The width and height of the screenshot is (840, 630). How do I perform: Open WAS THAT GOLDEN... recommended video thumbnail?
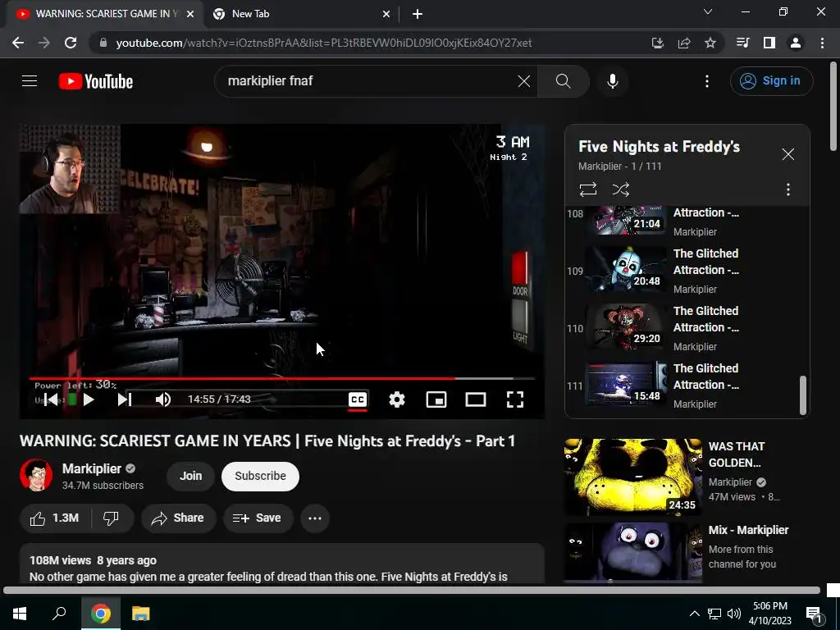coord(632,477)
